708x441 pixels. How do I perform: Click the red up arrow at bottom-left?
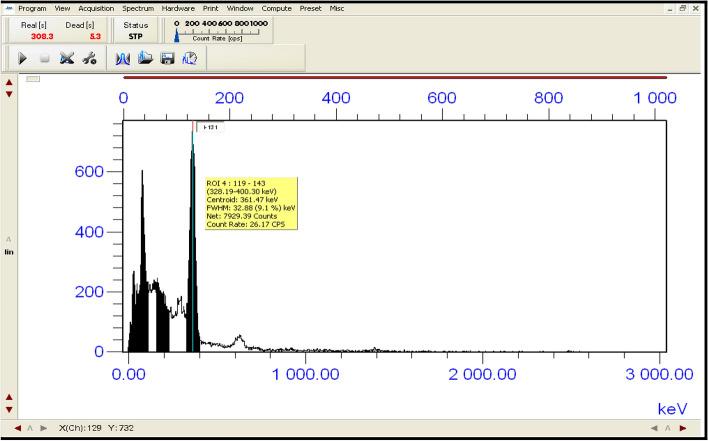click(10, 397)
